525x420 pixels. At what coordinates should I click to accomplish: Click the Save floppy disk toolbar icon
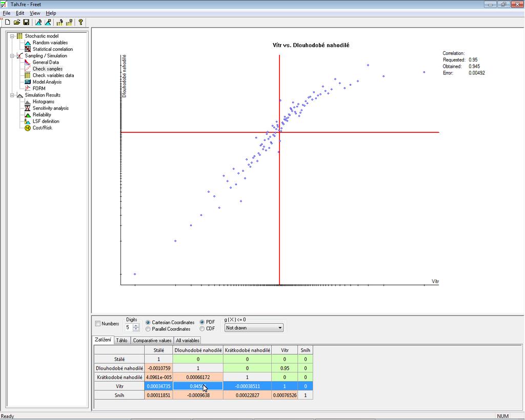[x=26, y=23]
